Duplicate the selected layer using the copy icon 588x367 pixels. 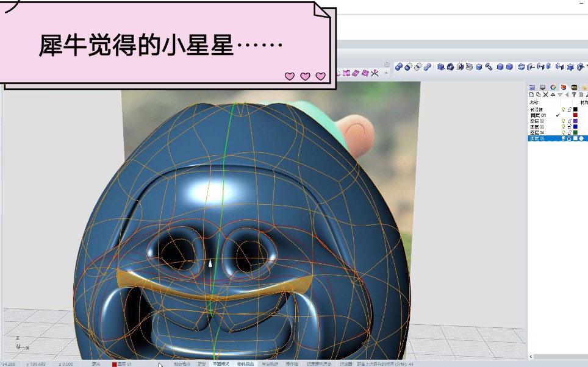537,94
